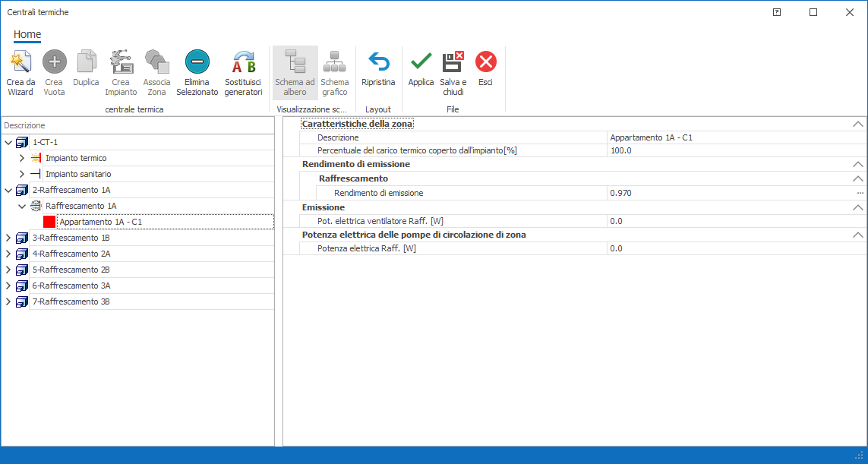Click the Ripristina layout icon
868x464 pixels.
tap(378, 62)
